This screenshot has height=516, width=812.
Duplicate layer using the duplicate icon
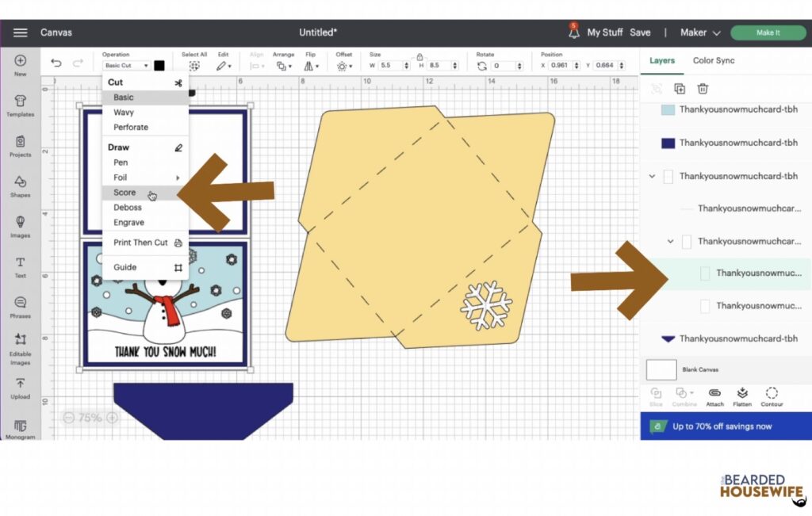[x=680, y=89]
